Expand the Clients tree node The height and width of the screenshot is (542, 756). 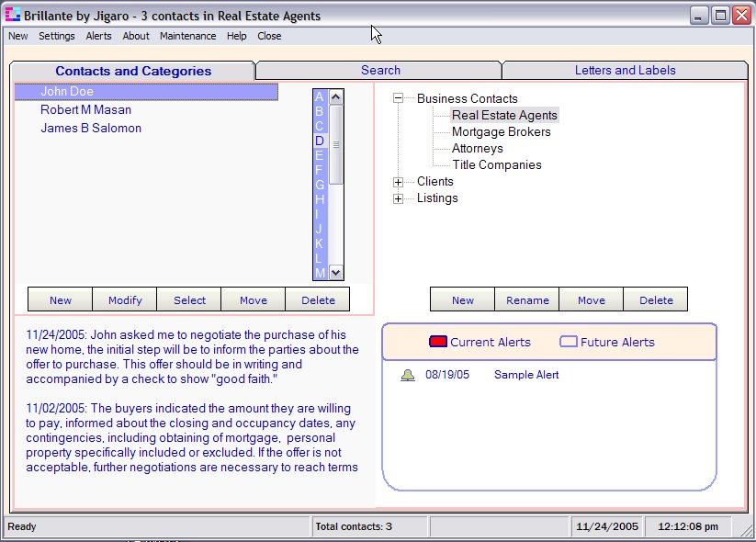click(x=398, y=182)
